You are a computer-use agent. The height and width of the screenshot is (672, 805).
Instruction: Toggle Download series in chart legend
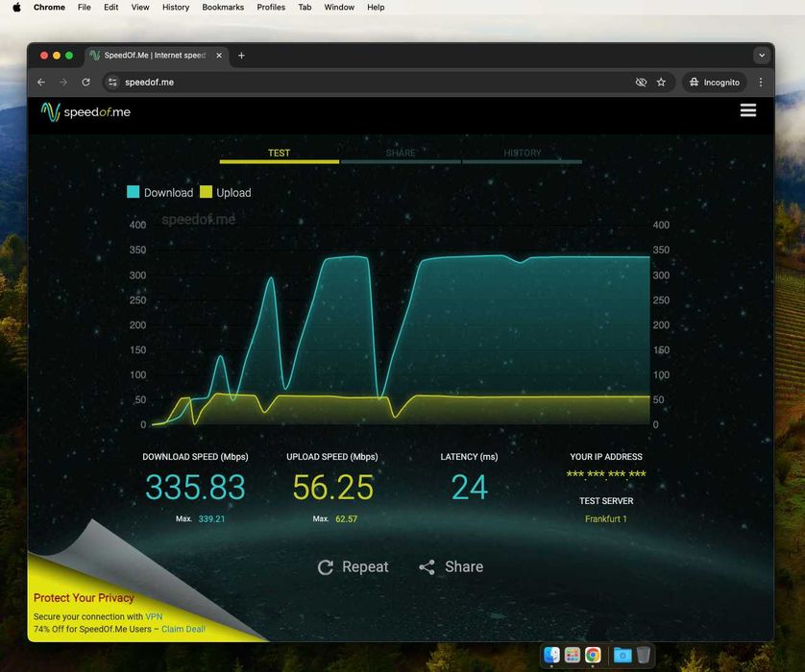point(160,192)
